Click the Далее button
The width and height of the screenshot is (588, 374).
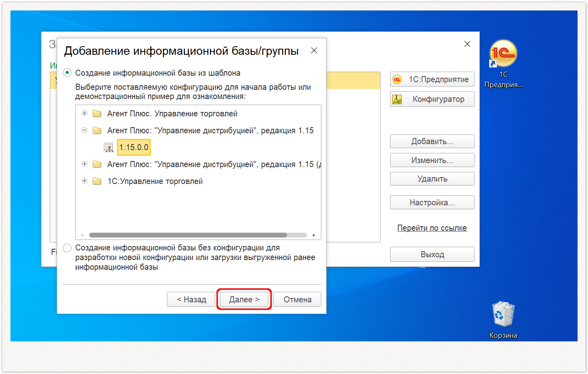pyautogui.click(x=244, y=300)
